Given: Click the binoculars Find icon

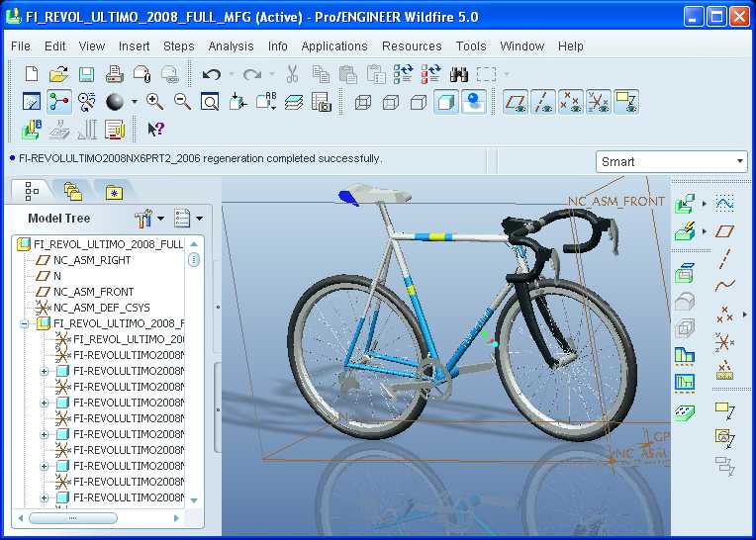Looking at the screenshot, I should [459, 74].
